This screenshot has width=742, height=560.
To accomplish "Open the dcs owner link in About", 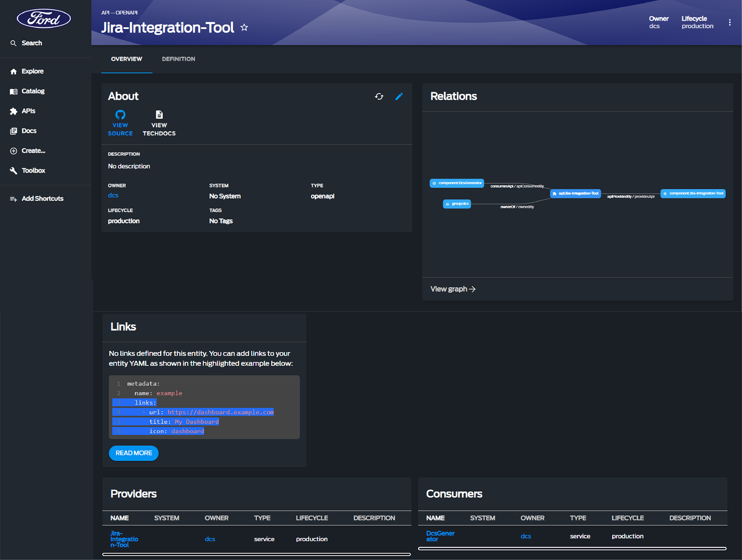I will [113, 195].
